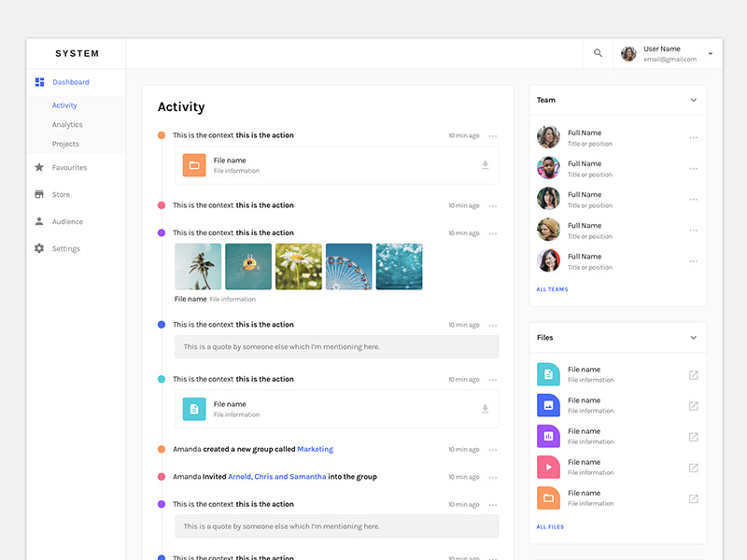Click the orange folder icon in activity
Viewport: 747px width, 560px height.
click(x=194, y=165)
